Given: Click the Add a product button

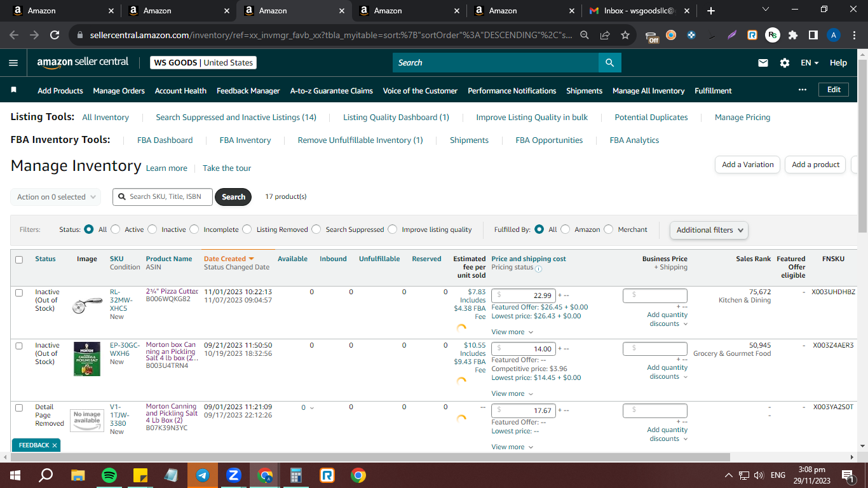Looking at the screenshot, I should [816, 165].
